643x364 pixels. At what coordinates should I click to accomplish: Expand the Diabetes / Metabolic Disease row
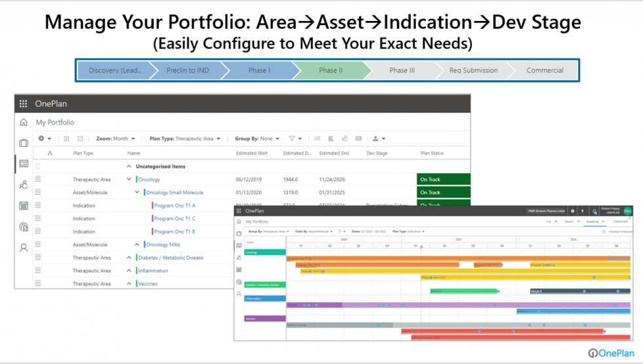pyautogui.click(x=129, y=257)
